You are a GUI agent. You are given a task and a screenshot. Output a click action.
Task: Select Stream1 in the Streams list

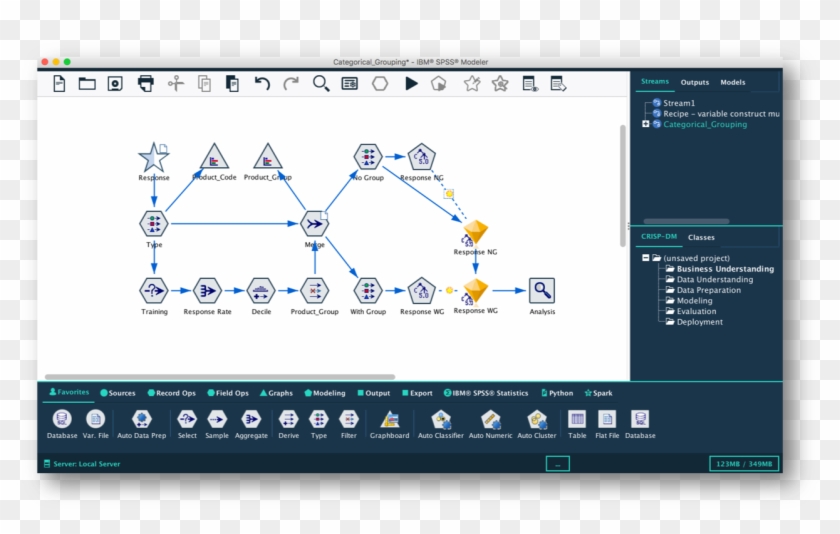(679, 103)
